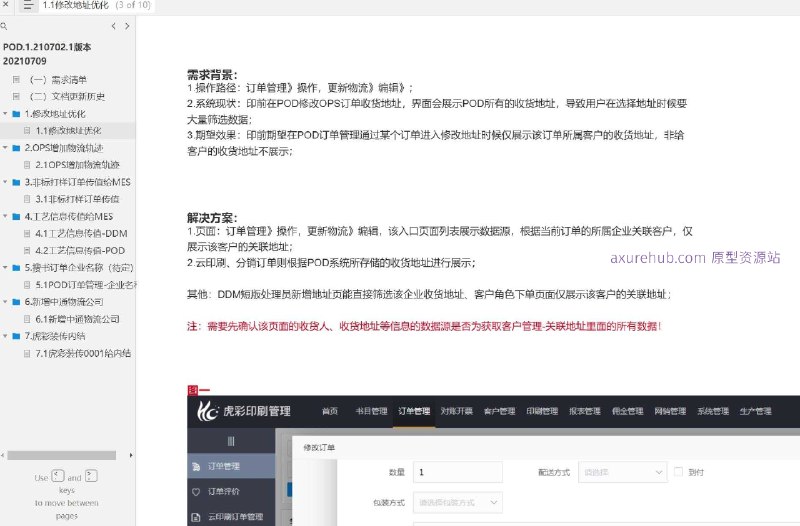Viewport: 800px width, 526px height.
Task: Open 对账开票 nav tab
Action: click(x=457, y=411)
